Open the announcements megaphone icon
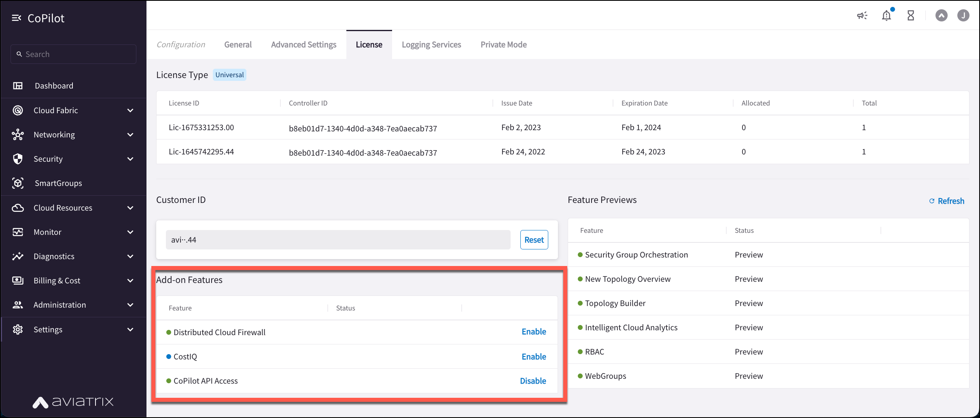Image resolution: width=980 pixels, height=418 pixels. tap(862, 15)
